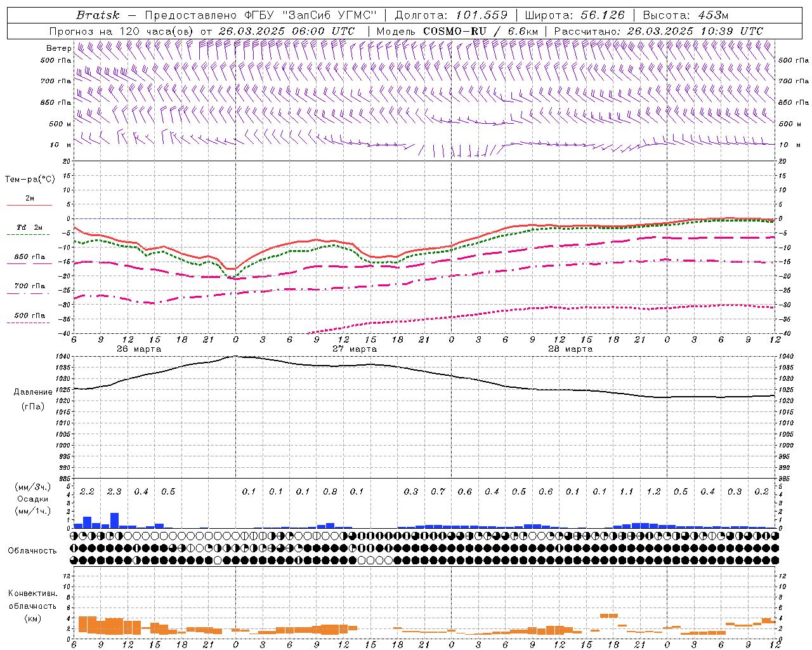Click the 0.7 precipitation total value
The height and width of the screenshot is (650, 812).
point(438,492)
